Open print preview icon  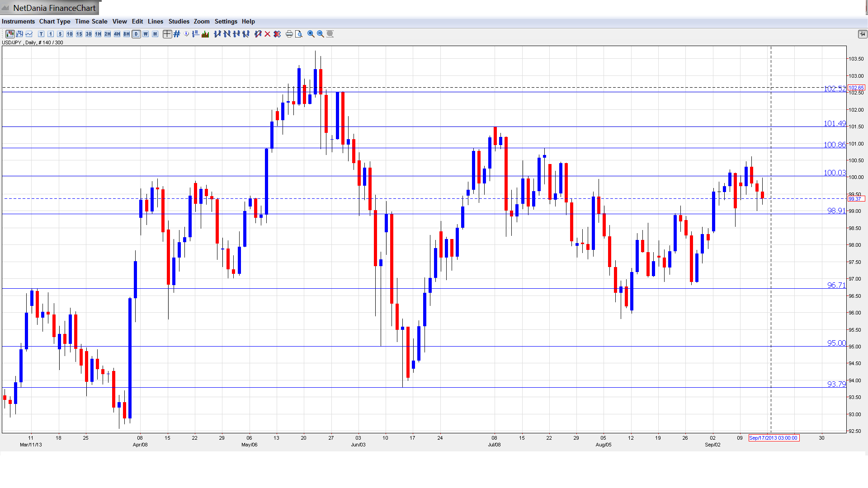point(299,34)
